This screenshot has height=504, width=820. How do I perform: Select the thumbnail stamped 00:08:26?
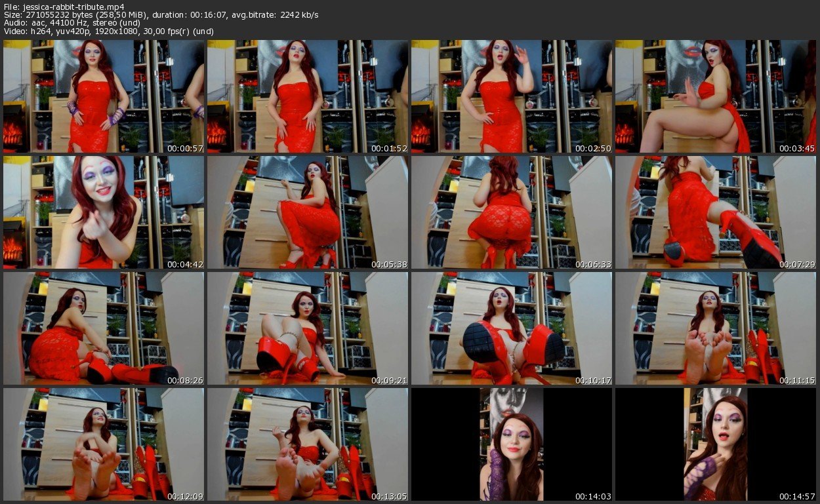pyautogui.click(x=104, y=328)
